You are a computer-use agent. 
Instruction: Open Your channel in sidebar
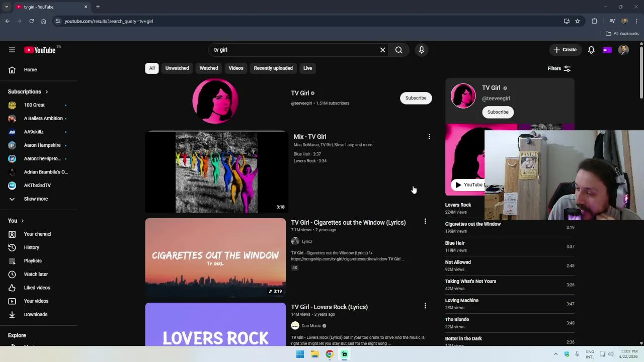[39, 234]
